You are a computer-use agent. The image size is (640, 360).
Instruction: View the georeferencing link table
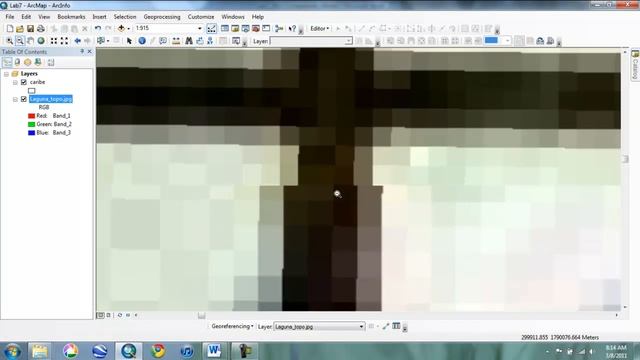(x=396, y=326)
